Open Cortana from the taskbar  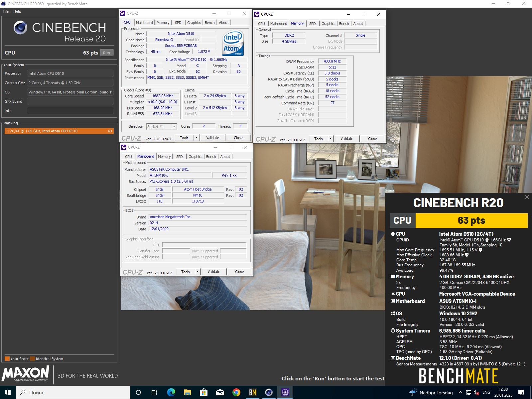tap(138, 392)
